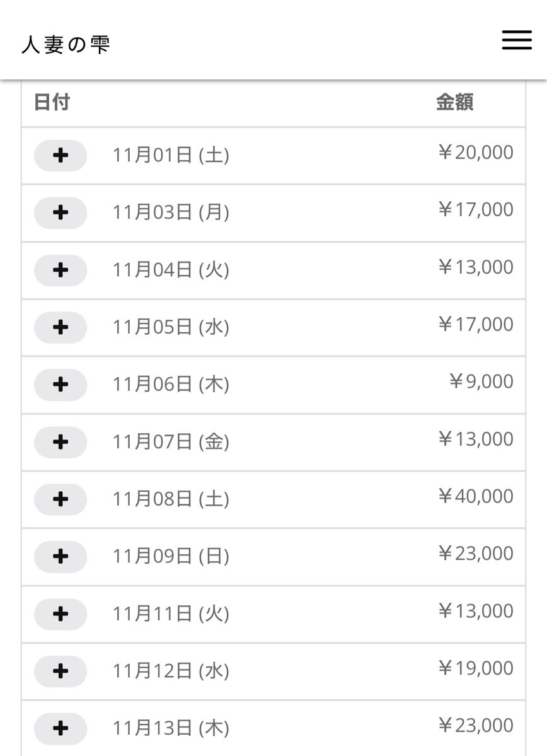547x756 pixels.
Task: Expand the 11月05日 (水) entry
Action: (60, 327)
